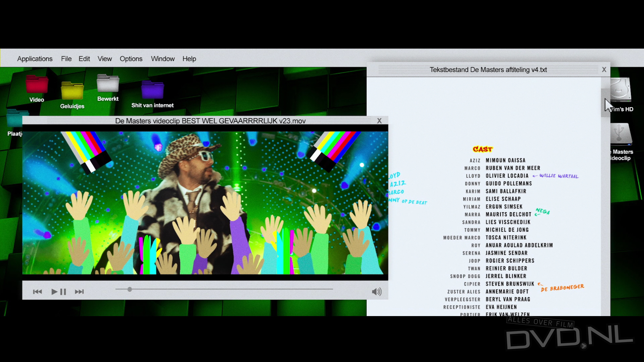
Task: Open the File menu
Action: pyautogui.click(x=66, y=59)
